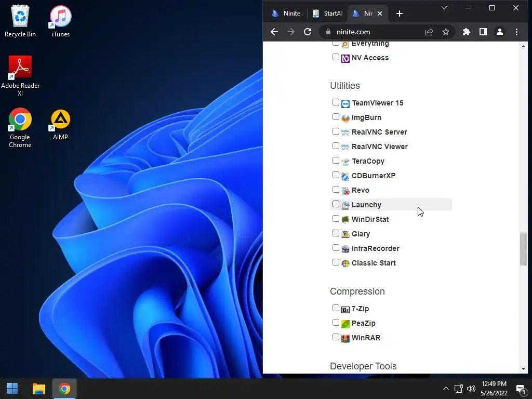Open the Chrome tab search dropdown arrow

444,8
